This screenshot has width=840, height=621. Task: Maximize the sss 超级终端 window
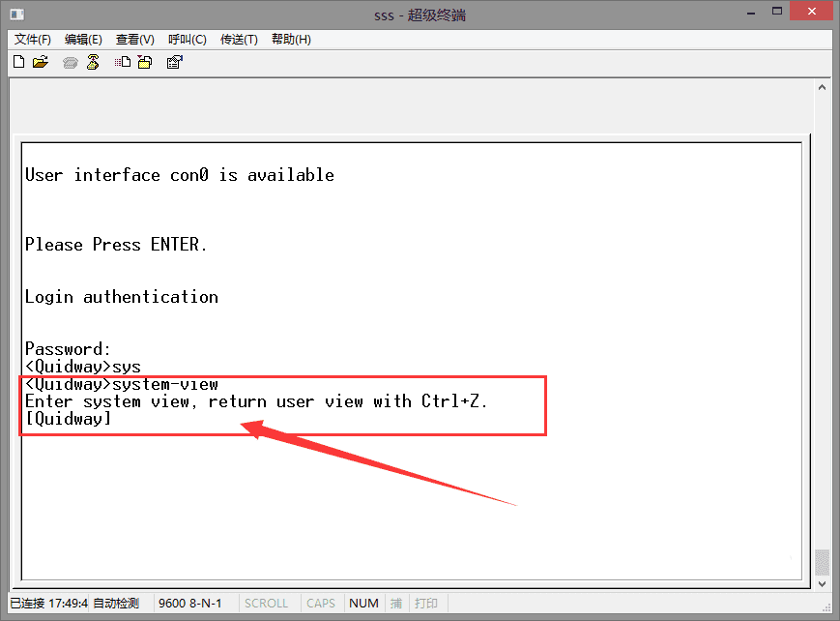point(777,12)
